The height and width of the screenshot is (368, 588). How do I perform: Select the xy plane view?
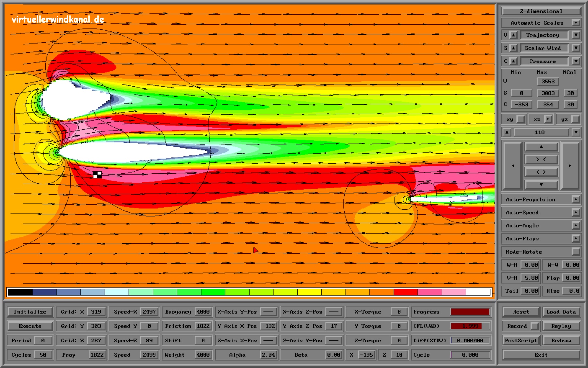pos(521,119)
